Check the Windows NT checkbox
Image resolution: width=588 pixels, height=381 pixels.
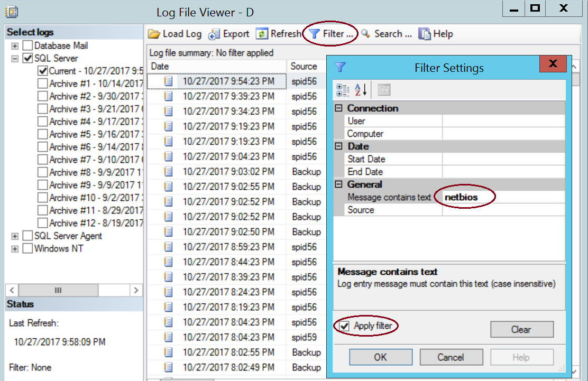[x=27, y=248]
